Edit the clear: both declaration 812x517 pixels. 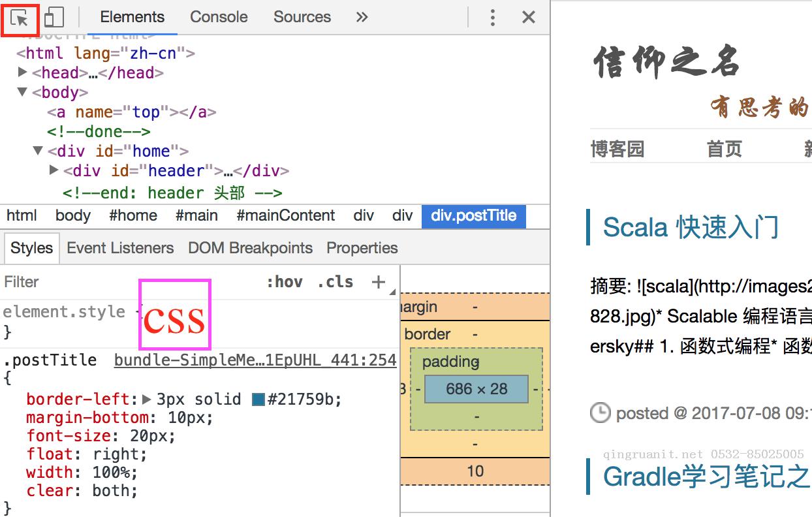pyautogui.click(x=82, y=491)
